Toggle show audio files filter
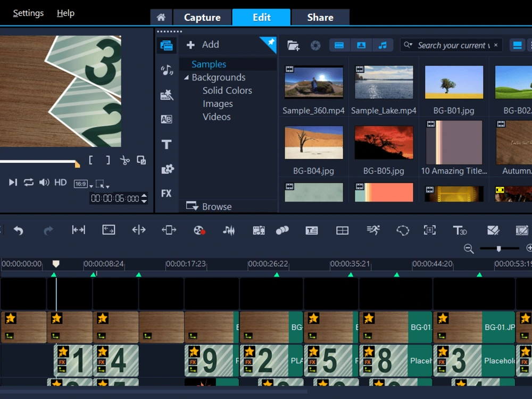The width and height of the screenshot is (532, 399). tap(383, 45)
